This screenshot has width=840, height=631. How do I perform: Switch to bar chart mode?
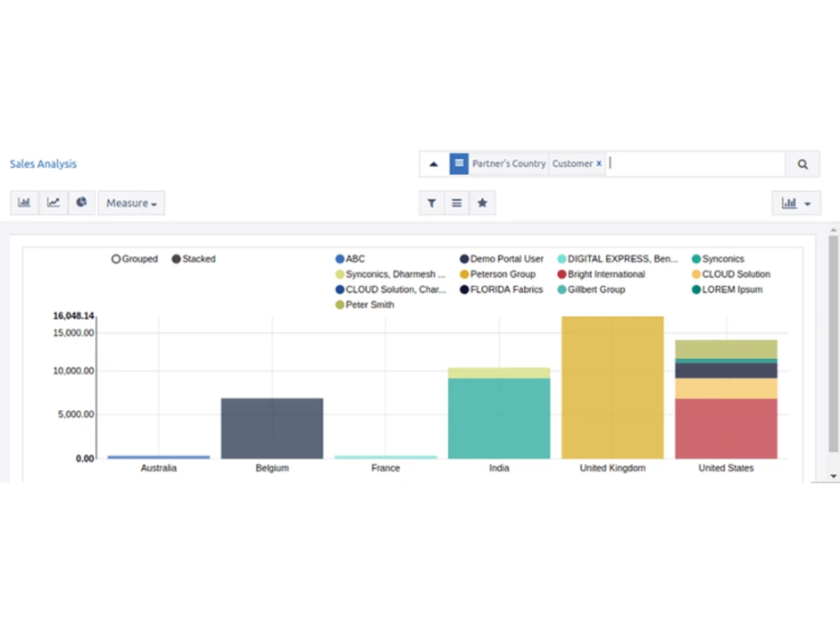click(24, 203)
